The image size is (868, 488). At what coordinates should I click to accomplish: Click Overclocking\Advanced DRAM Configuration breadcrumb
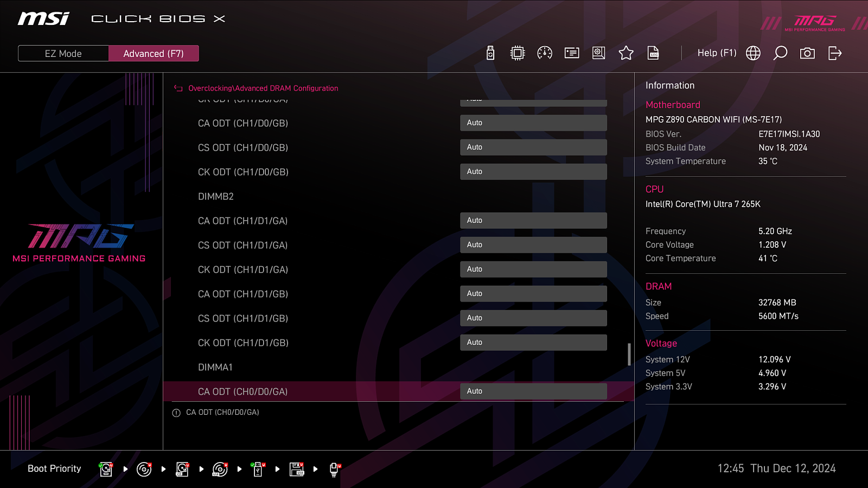coord(263,88)
